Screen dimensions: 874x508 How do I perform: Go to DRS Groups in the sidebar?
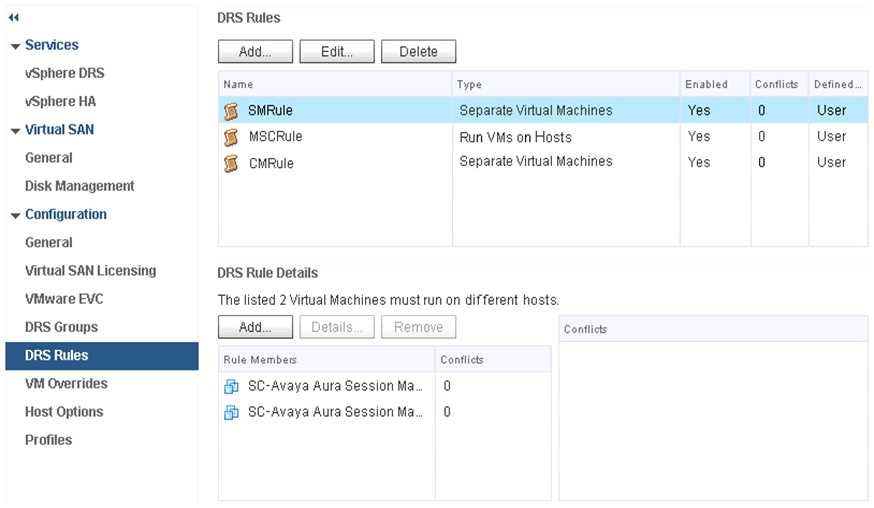point(61,327)
